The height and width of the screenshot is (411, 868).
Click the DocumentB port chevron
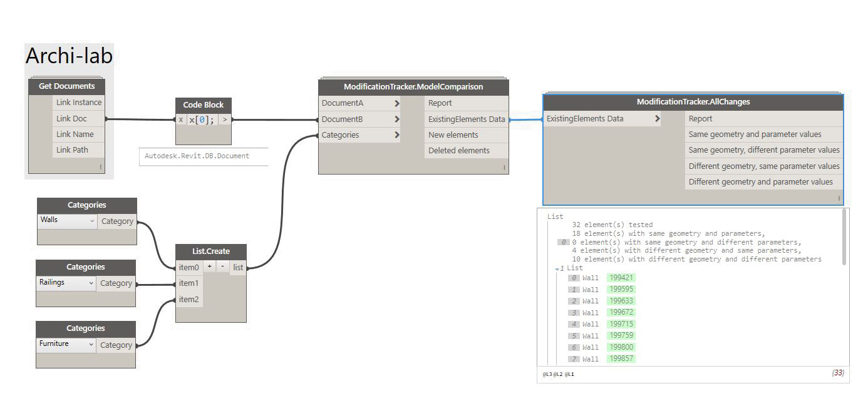coord(397,119)
